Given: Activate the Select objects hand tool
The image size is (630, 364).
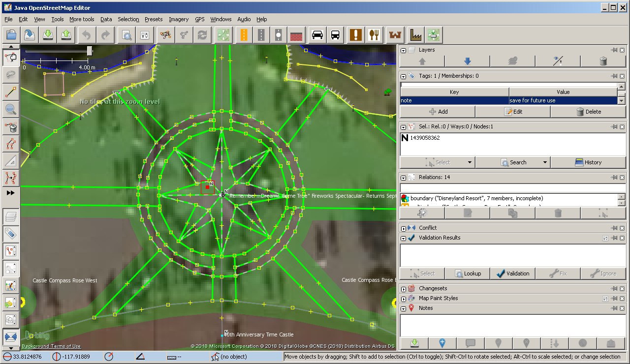Looking at the screenshot, I should tap(11, 57).
